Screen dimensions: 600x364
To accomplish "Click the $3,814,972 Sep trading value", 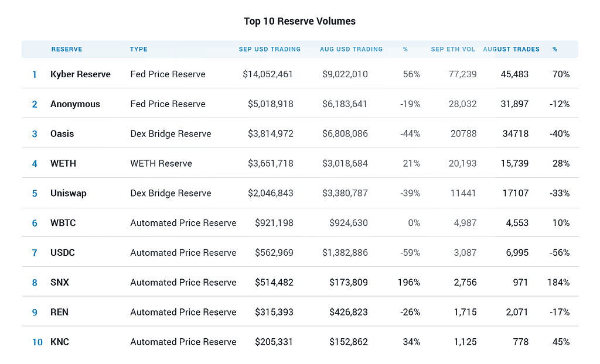I will [271, 134].
